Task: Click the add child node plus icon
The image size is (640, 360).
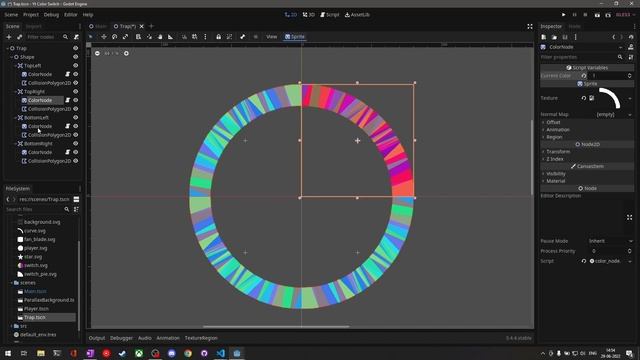Action: click(x=9, y=37)
